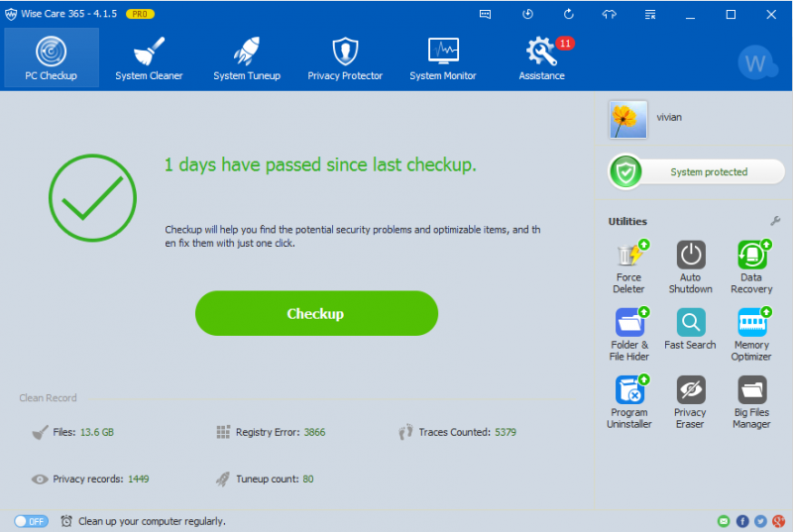Screen dimensions: 793x532
Task: Click the System protected status button
Action: tap(697, 171)
